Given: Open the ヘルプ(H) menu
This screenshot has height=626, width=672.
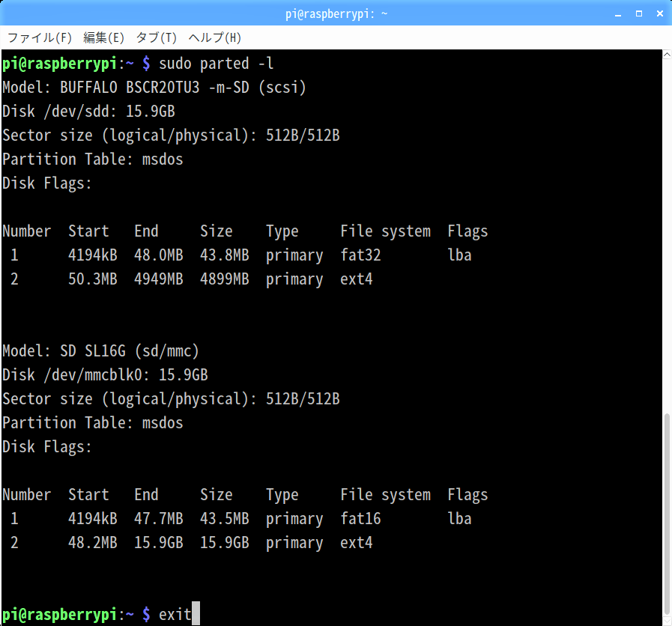Looking at the screenshot, I should (x=215, y=37).
